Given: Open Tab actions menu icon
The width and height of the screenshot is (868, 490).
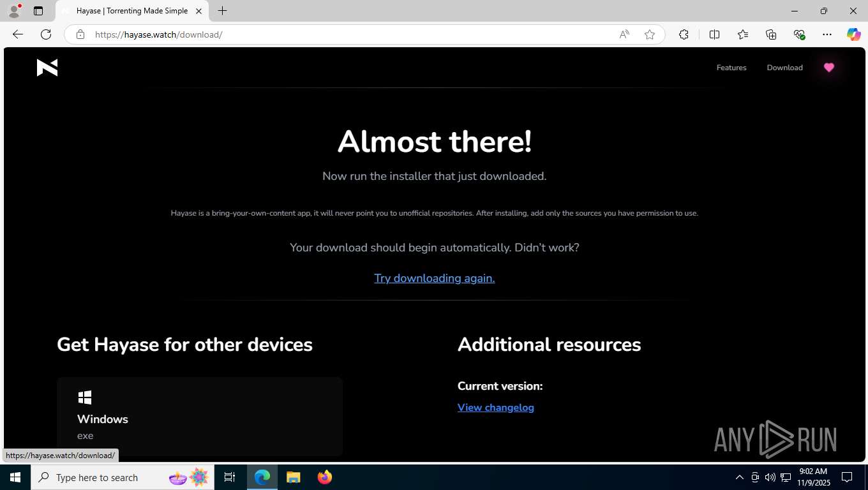Looking at the screenshot, I should click(x=38, y=11).
